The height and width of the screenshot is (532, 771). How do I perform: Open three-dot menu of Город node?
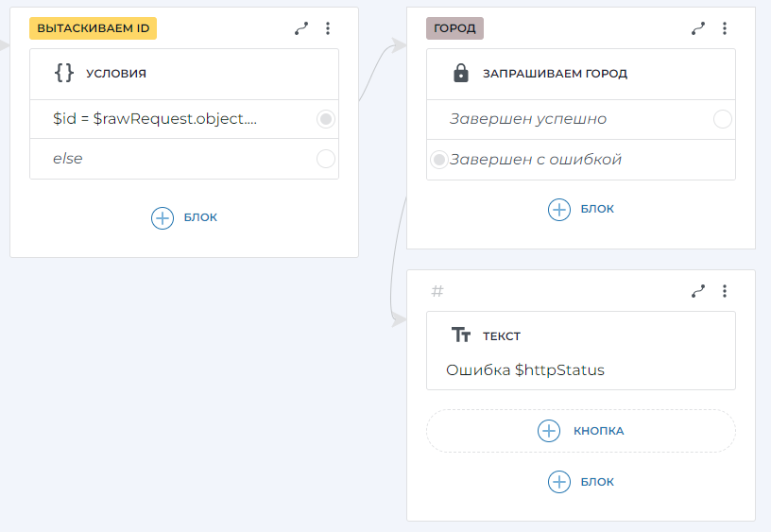(x=725, y=28)
